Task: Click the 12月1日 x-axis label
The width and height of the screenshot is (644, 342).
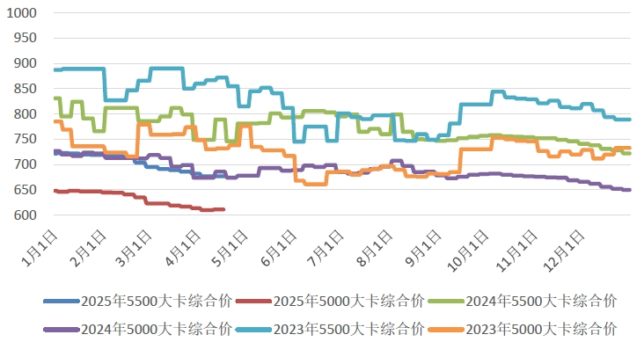Action: click(x=563, y=251)
